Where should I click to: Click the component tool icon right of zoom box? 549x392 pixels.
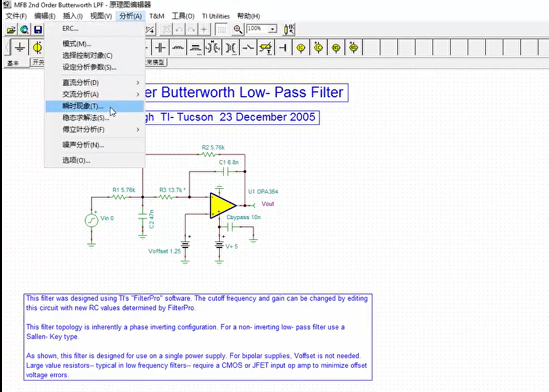289,30
